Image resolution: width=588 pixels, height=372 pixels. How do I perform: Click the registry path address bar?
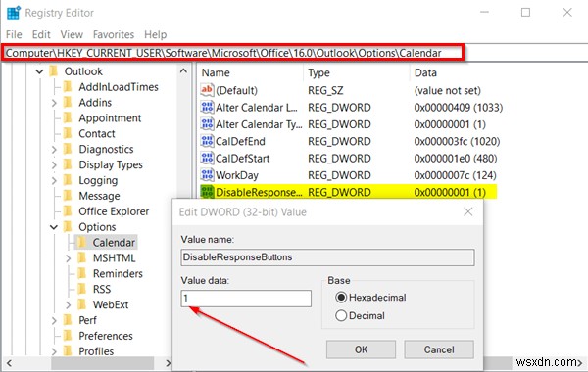point(233,53)
